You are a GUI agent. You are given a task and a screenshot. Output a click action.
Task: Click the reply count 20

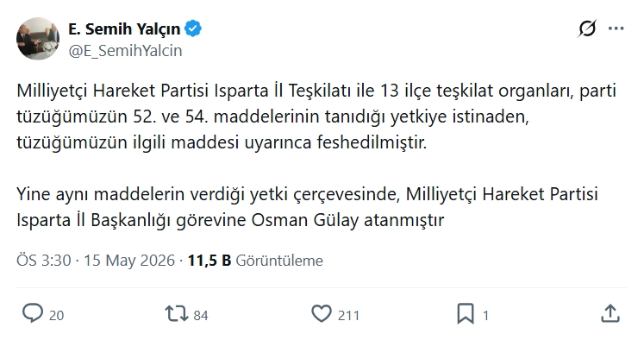pos(56,315)
